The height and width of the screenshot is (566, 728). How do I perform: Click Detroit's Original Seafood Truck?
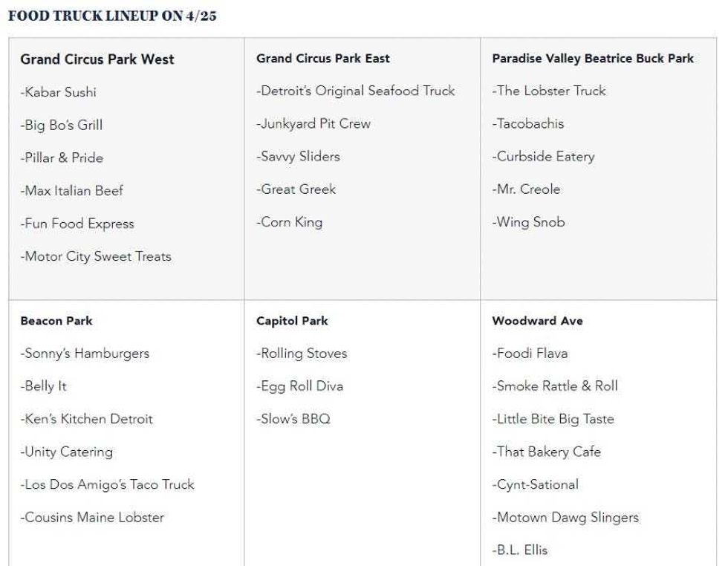(356, 91)
